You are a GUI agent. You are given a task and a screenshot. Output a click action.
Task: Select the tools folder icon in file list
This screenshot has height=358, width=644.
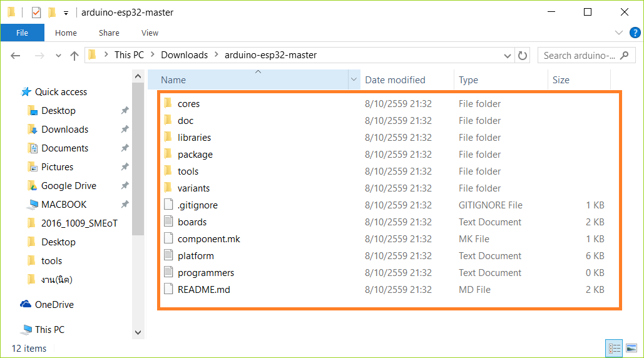click(x=168, y=171)
